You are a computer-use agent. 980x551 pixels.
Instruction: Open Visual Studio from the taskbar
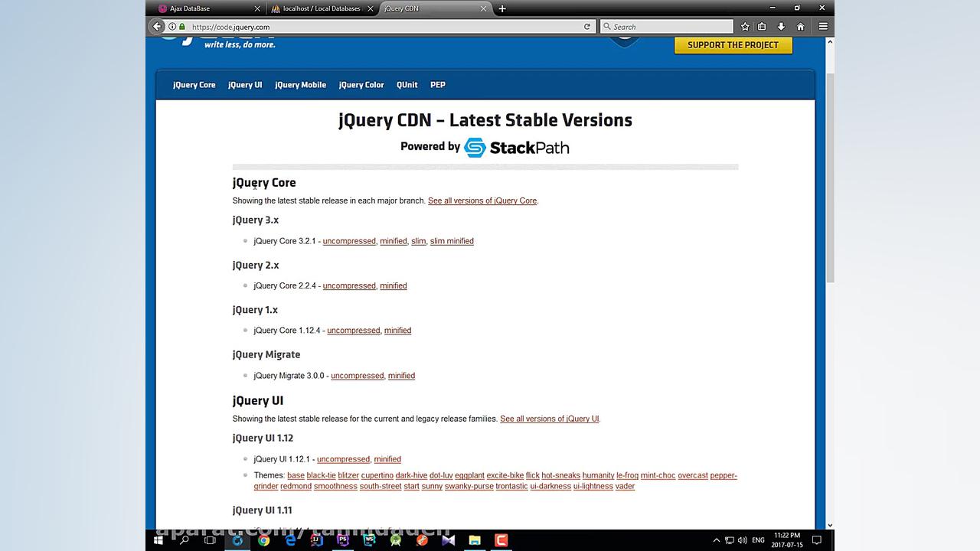pyautogui.click(x=449, y=540)
